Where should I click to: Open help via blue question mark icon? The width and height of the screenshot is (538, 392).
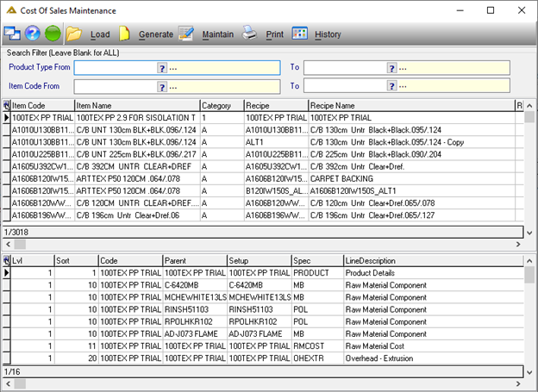tap(32, 34)
